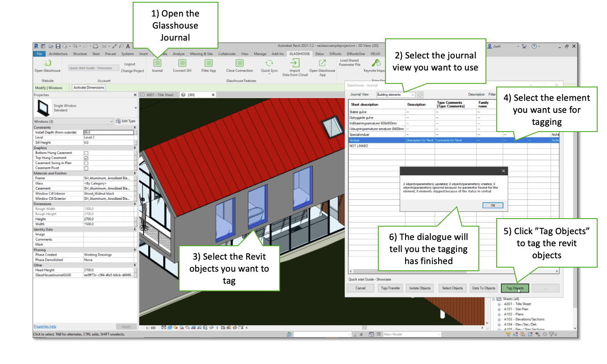Screen dimensions: 607x364
Task: Click the Open Glasshouse website icon
Action: (x=47, y=63)
